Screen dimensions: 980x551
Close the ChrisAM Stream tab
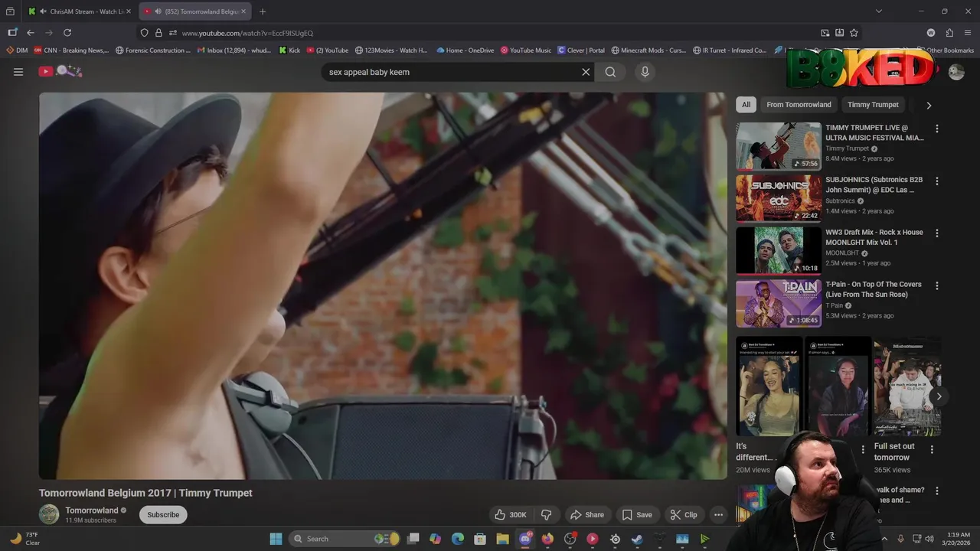click(129, 11)
